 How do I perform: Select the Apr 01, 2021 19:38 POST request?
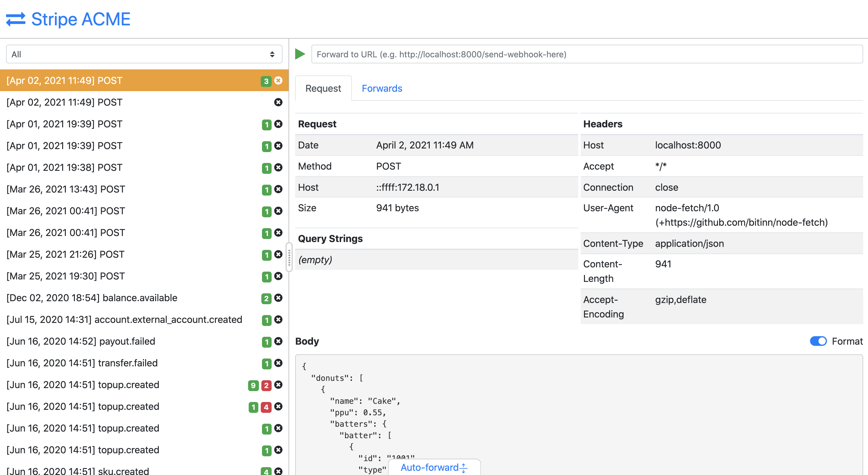click(x=144, y=167)
